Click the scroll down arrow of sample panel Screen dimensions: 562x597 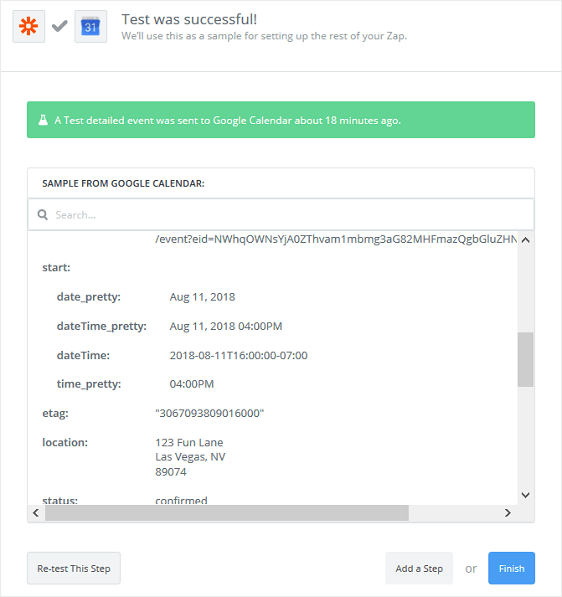click(x=525, y=495)
